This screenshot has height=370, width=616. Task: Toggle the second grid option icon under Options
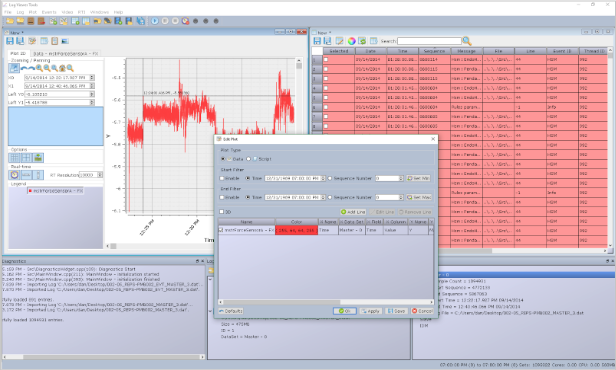click(x=26, y=158)
